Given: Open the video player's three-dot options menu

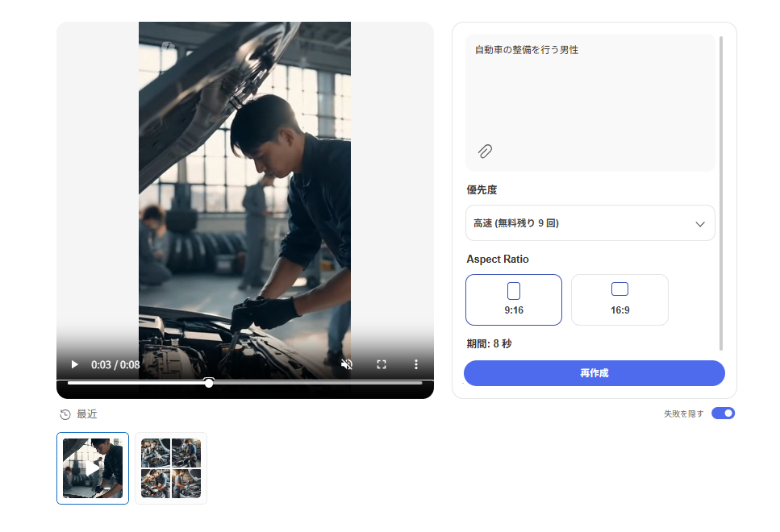Looking at the screenshot, I should (x=416, y=364).
